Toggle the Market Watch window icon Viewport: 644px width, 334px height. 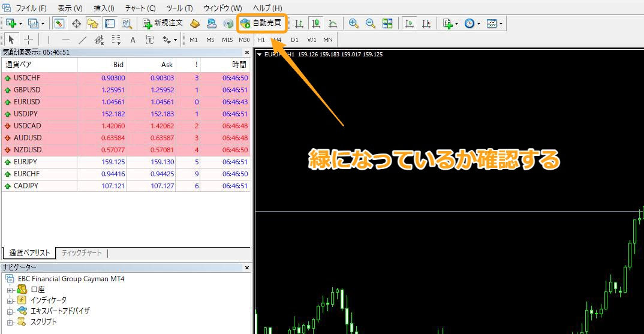tap(59, 23)
